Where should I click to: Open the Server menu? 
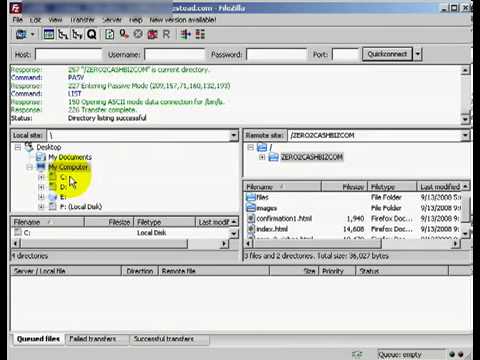pos(112,20)
